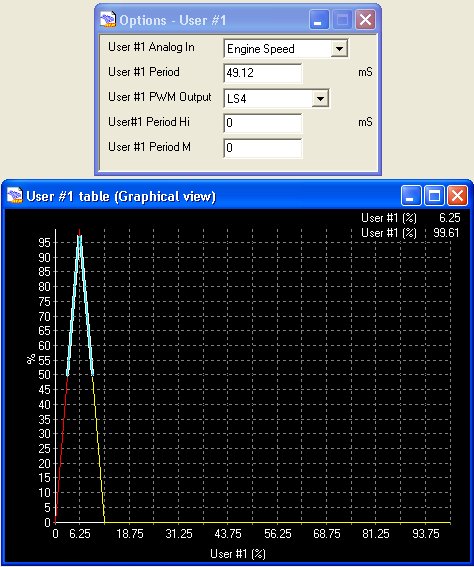Expand the User #1 PWM Output dropdown arrow
Screen dimensions: 474x567
320,98
